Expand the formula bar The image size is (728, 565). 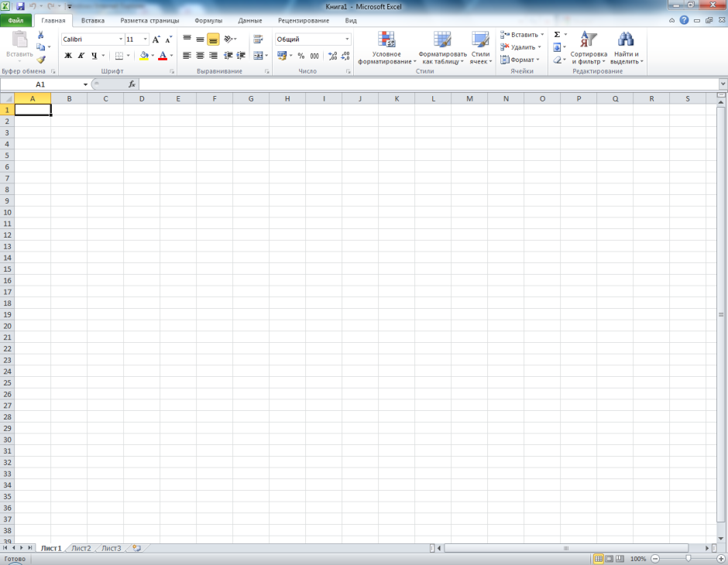tap(723, 84)
